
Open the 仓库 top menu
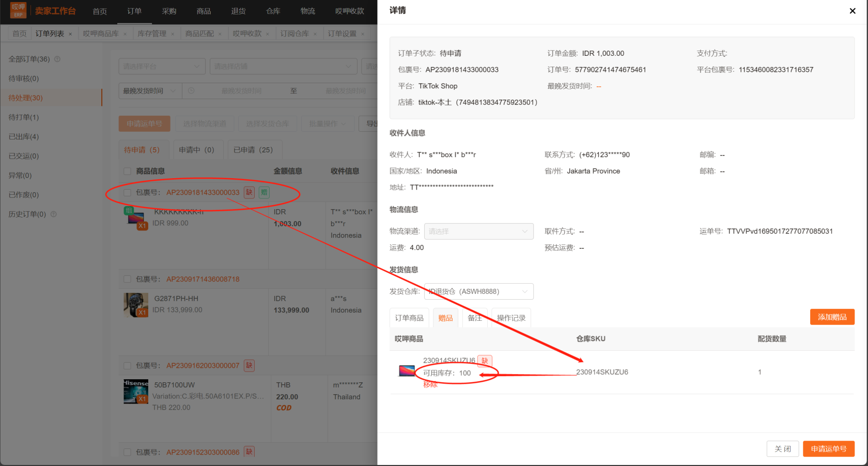[x=273, y=11]
